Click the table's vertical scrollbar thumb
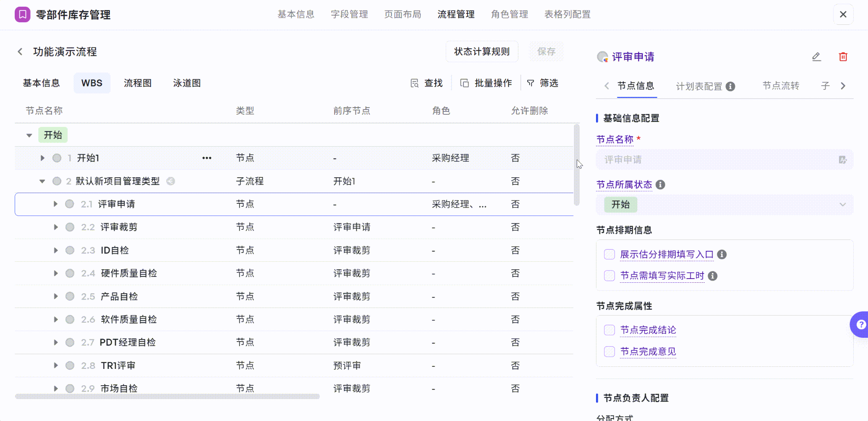Viewport: 868px width, 421px height. click(x=577, y=165)
